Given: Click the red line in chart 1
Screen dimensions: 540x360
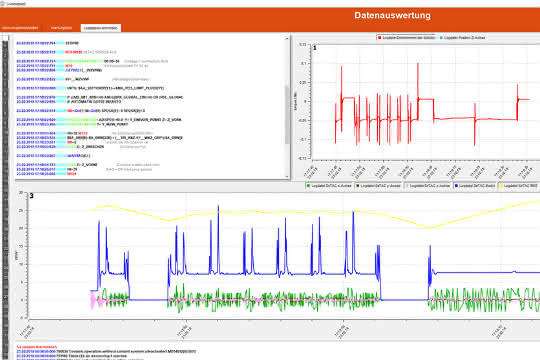Looking at the screenshot, I should (455, 118).
